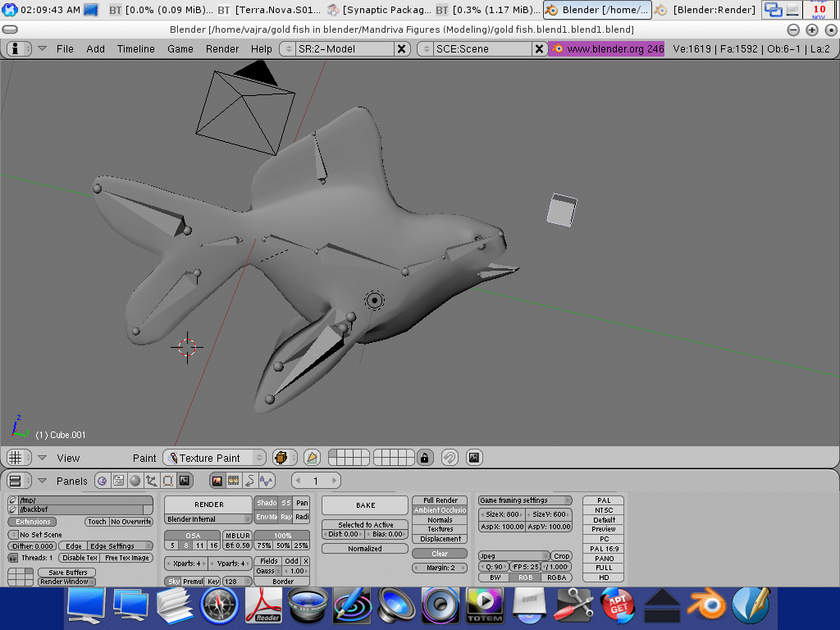The image size is (840, 630).
Task: Open the Shading context sphere icon
Action: 135,481
